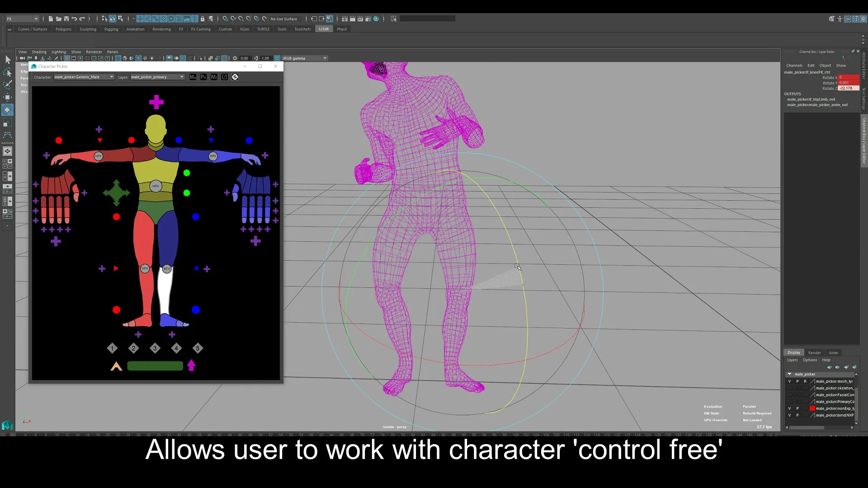Screen dimensions: 868x488
Task: Switch to the Rigging shelf tab
Action: pos(111,29)
